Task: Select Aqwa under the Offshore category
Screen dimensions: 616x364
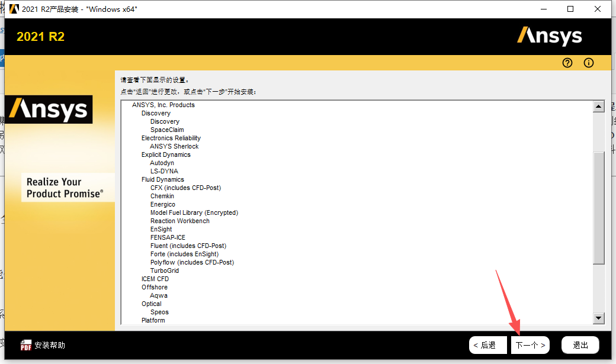Action: pos(158,295)
